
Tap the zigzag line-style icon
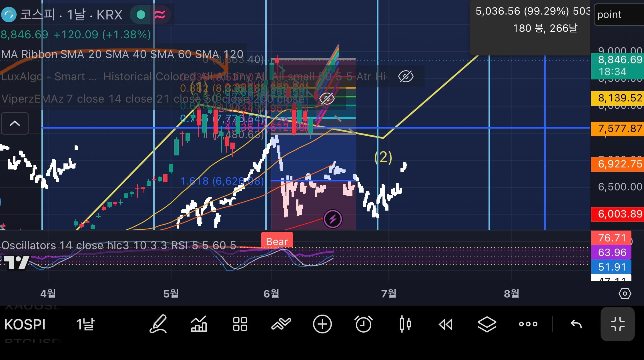point(281,324)
